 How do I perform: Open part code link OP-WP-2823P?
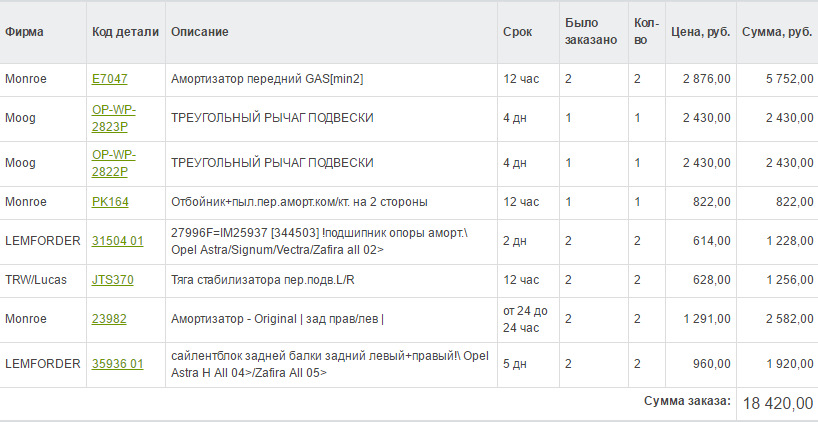tap(113, 117)
